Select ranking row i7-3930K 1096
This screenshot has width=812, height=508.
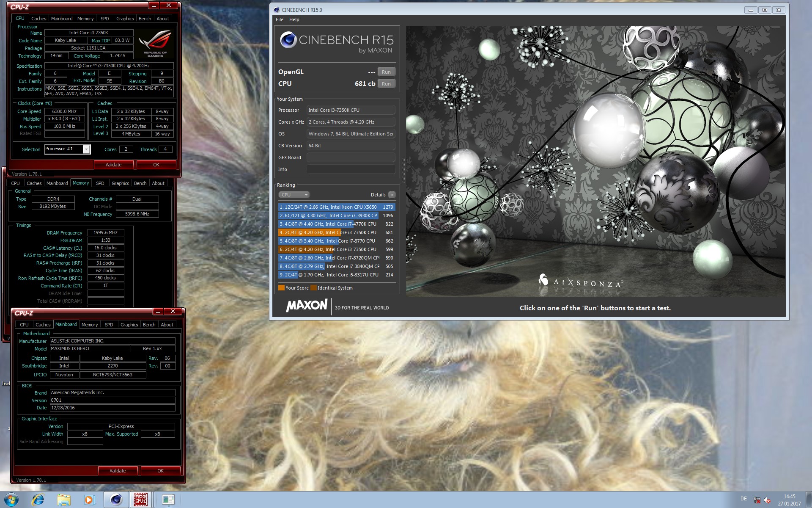point(337,215)
